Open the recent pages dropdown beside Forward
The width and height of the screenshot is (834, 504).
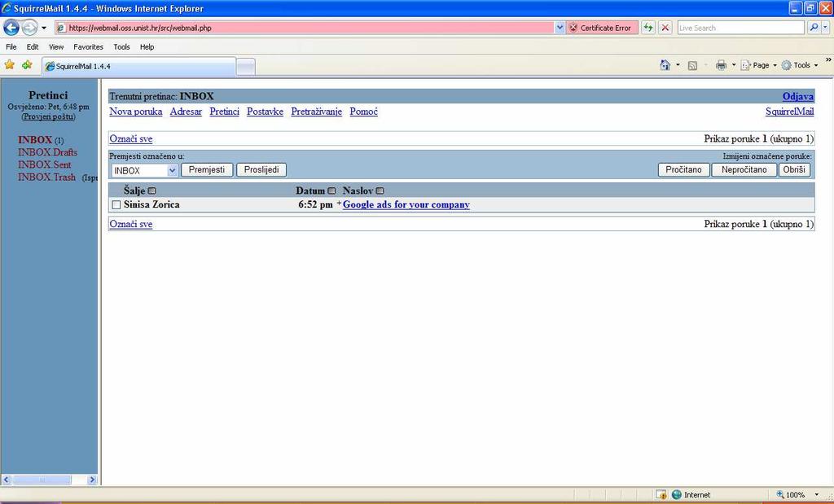point(44,28)
